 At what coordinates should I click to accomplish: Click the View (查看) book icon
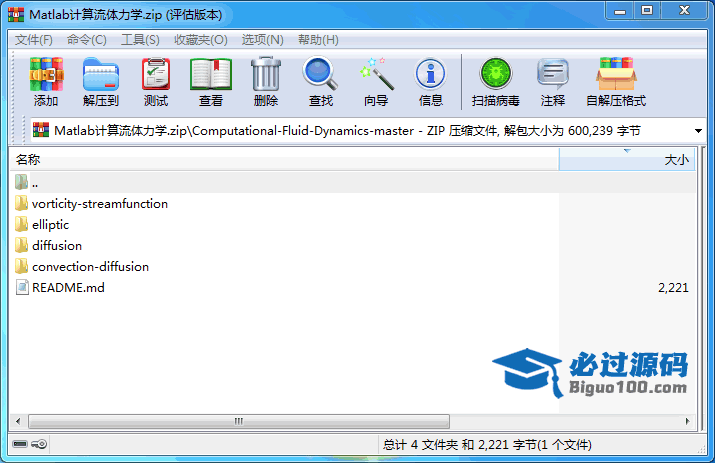click(x=211, y=81)
